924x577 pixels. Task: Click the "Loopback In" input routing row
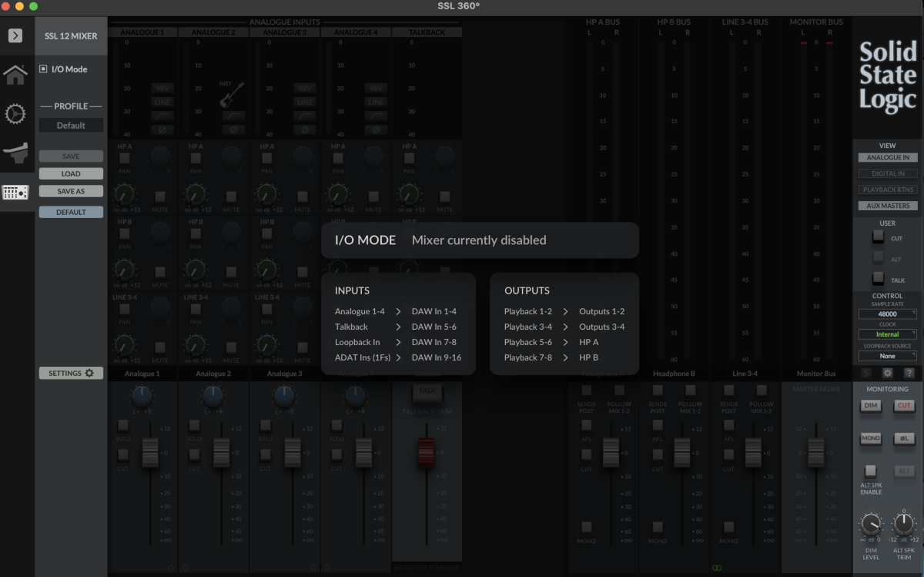pyautogui.click(x=396, y=342)
